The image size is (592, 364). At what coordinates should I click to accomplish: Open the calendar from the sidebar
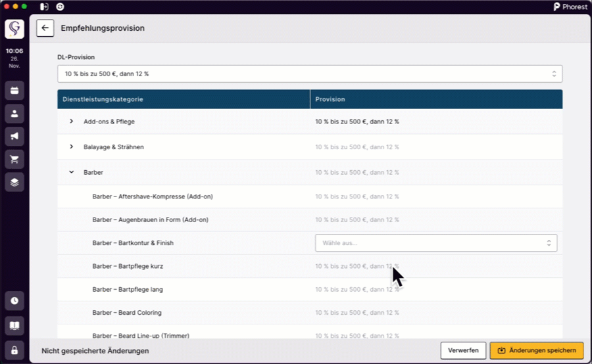point(14,91)
